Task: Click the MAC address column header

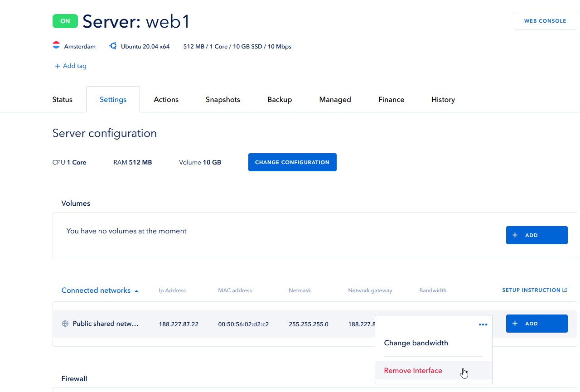Action: [235, 290]
